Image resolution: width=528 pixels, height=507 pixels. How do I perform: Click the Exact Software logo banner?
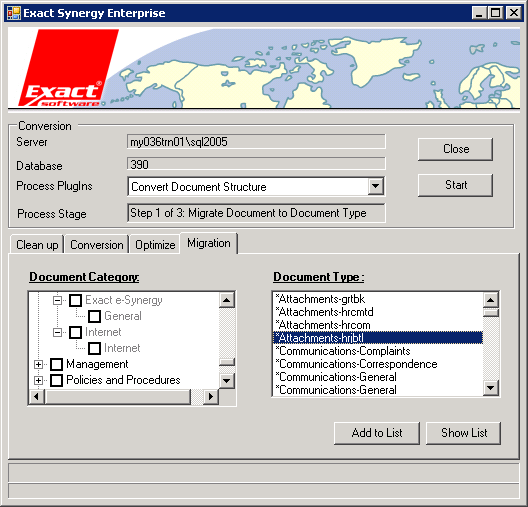(x=264, y=68)
